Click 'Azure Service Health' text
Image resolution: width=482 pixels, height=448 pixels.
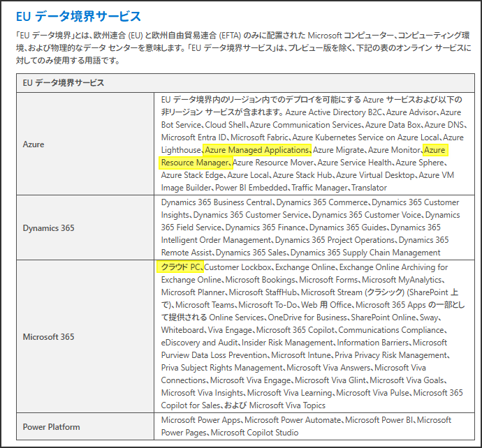354,163
